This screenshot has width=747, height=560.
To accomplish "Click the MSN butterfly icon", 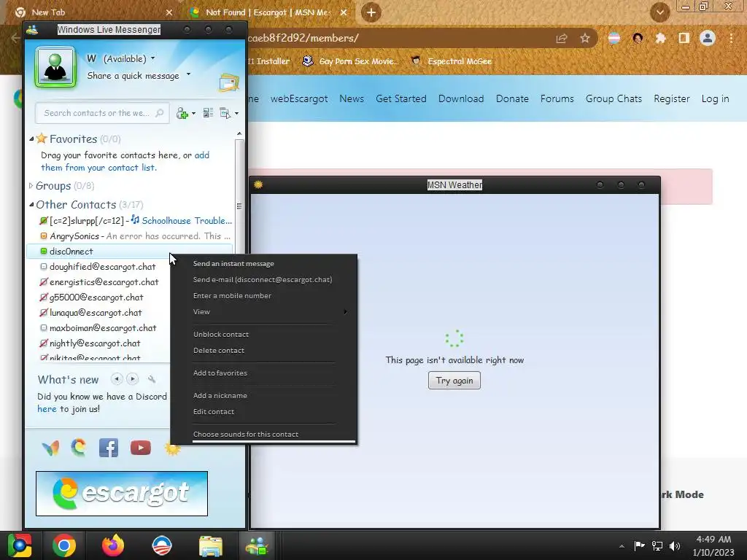I will point(50,448).
